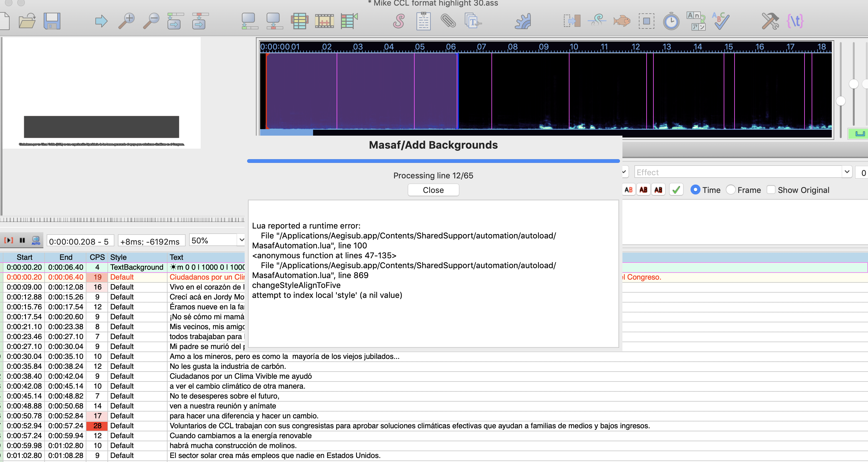Click the Close button in Masaf dialog
This screenshot has height=462, width=868.
(433, 190)
